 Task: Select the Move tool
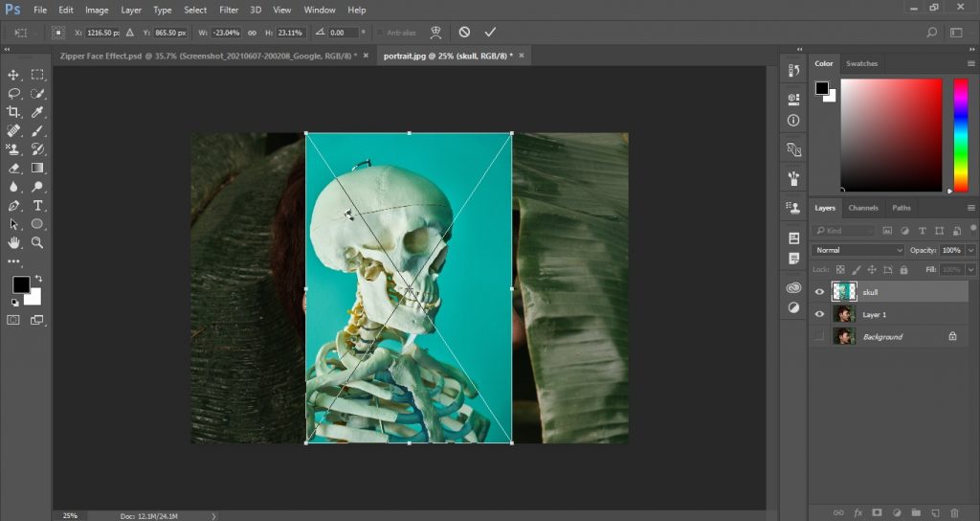point(13,75)
